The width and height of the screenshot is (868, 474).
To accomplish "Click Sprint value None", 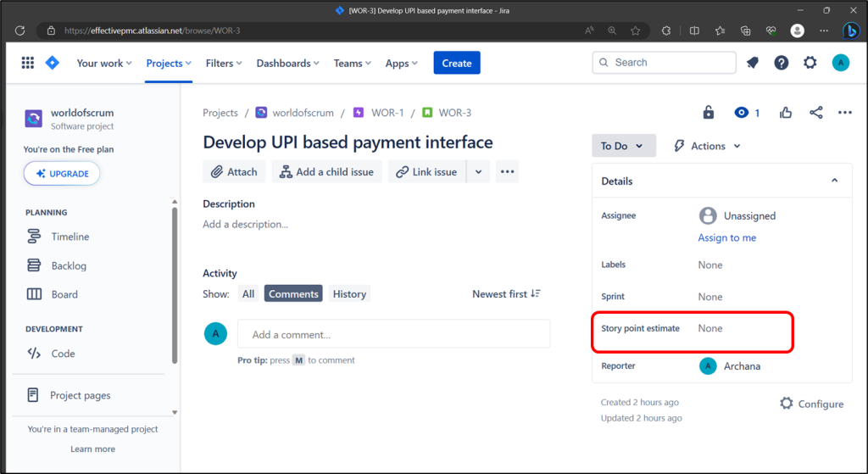I will point(710,297).
